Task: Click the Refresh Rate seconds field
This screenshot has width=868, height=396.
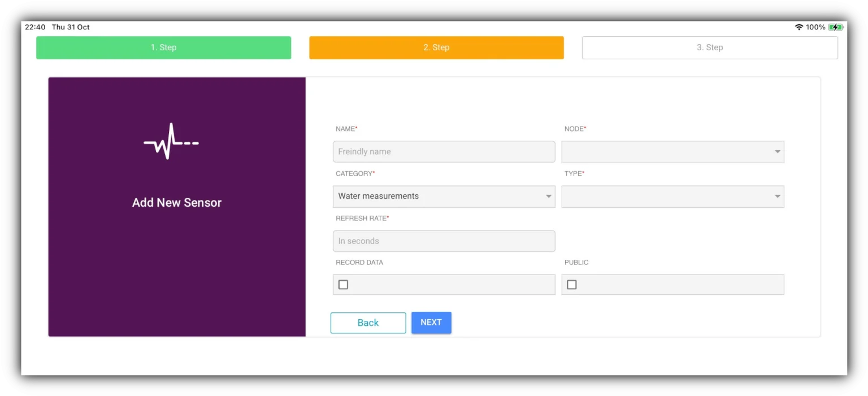Action: click(444, 241)
